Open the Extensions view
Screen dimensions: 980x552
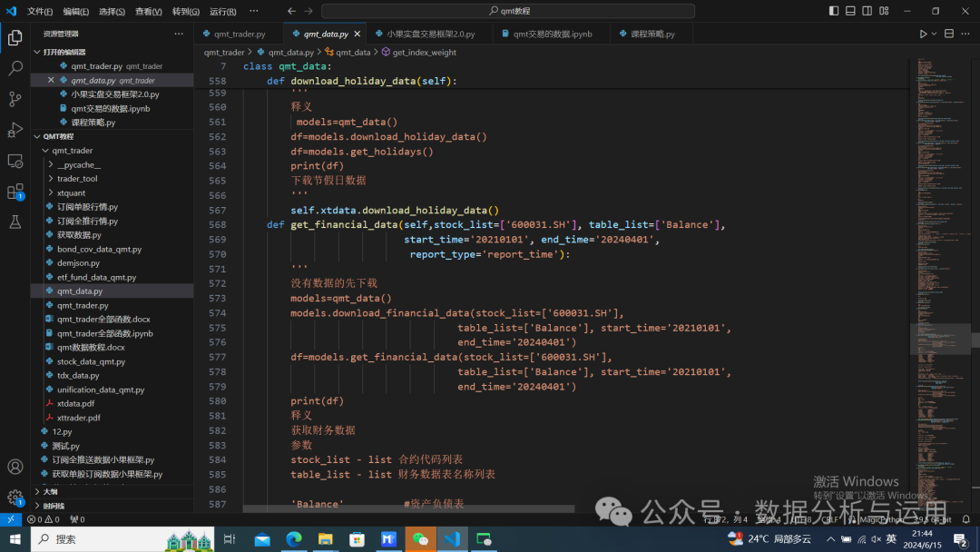click(x=15, y=192)
